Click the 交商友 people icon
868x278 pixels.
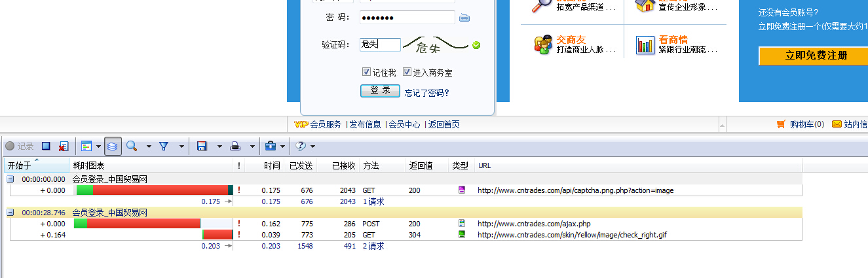542,44
